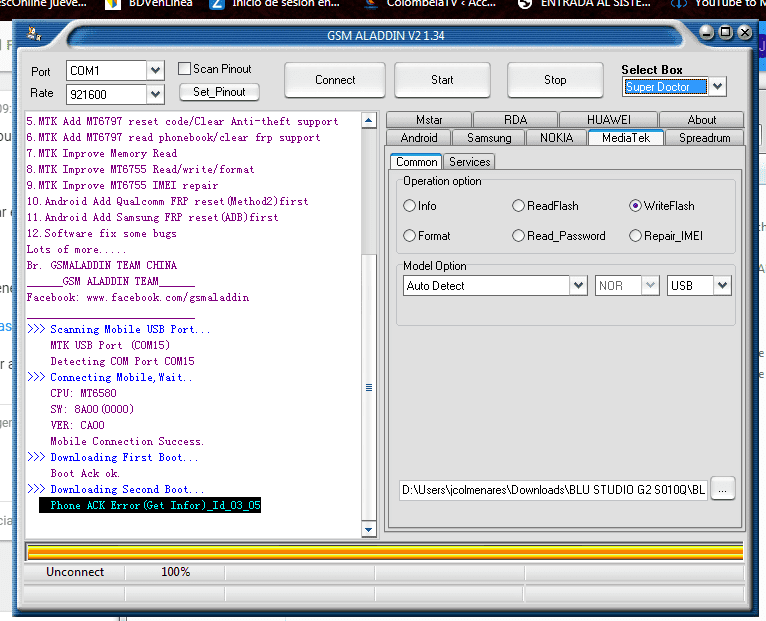
Task: Select the Read_Password radio button
Action: (x=518, y=236)
